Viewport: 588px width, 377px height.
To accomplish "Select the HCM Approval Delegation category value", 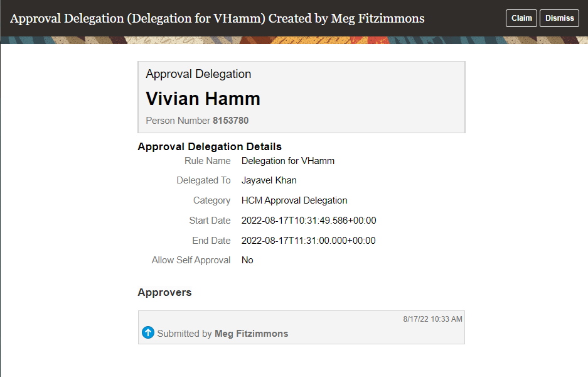I will point(294,200).
